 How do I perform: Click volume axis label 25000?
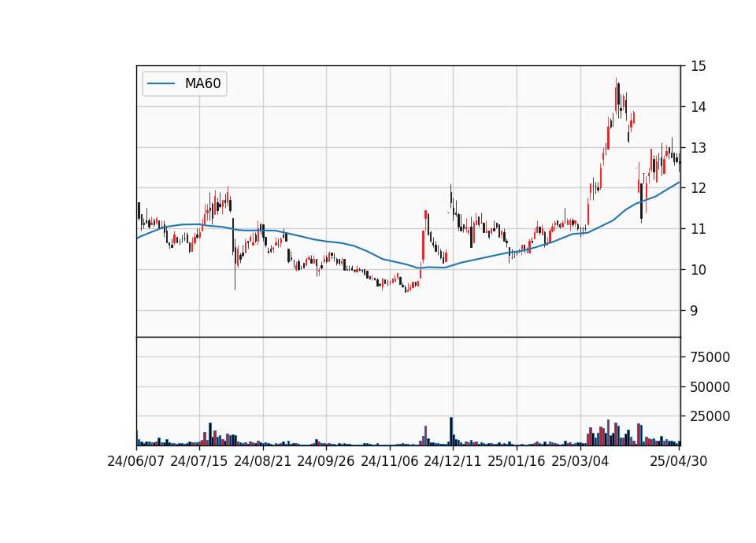point(710,416)
